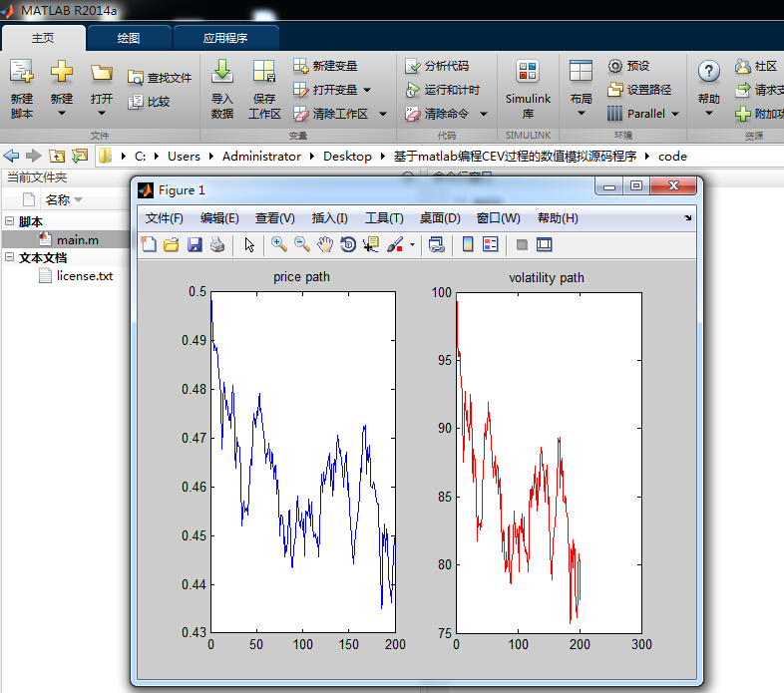Click Save Workspace (保存工作区) icon
Image resolution: width=784 pixels, height=693 pixels.
coord(264,71)
